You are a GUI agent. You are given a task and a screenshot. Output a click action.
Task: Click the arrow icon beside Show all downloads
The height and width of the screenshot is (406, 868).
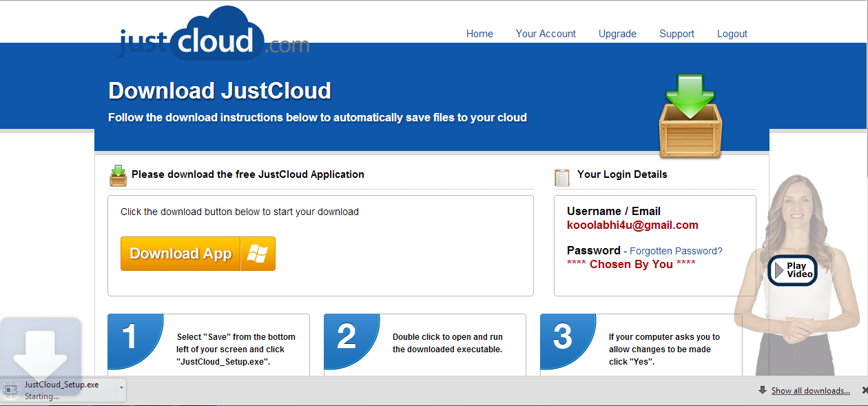(762, 390)
